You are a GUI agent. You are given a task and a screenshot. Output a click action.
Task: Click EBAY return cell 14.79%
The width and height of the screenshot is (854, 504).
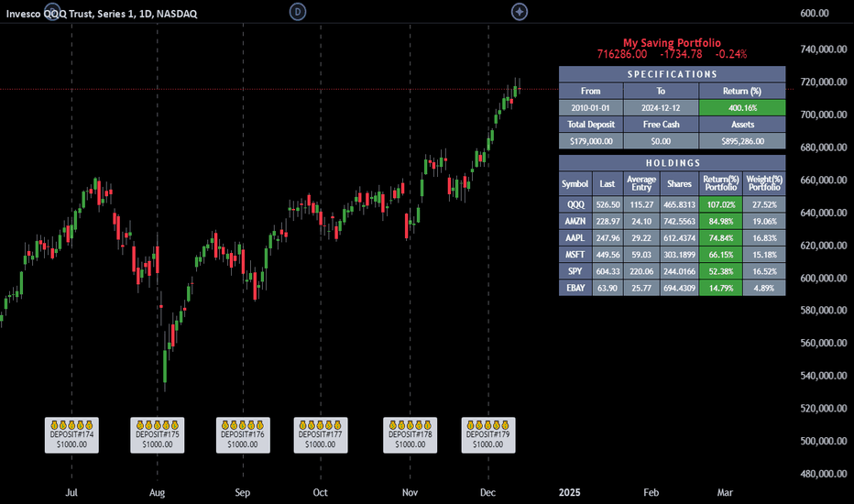click(x=720, y=288)
